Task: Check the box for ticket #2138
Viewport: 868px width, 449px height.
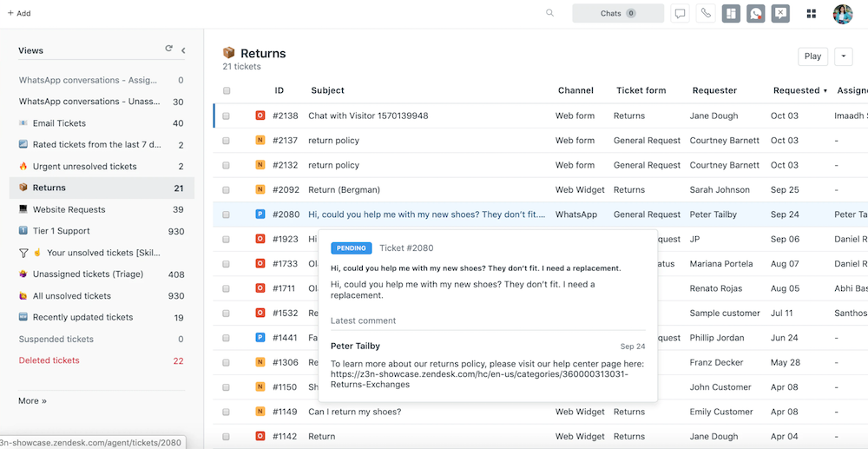Action: click(226, 116)
